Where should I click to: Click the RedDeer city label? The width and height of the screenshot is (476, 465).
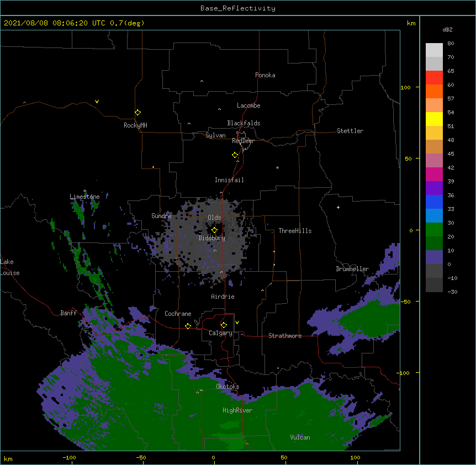pyautogui.click(x=243, y=141)
